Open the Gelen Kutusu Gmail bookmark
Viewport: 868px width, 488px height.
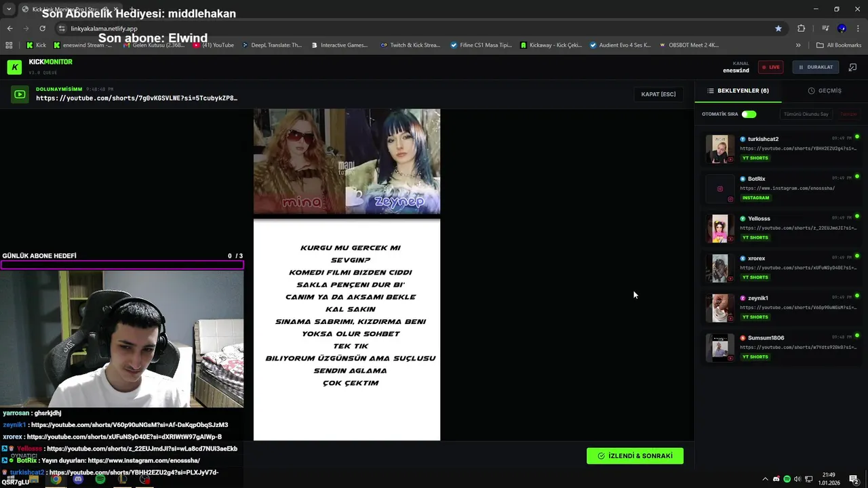(153, 45)
